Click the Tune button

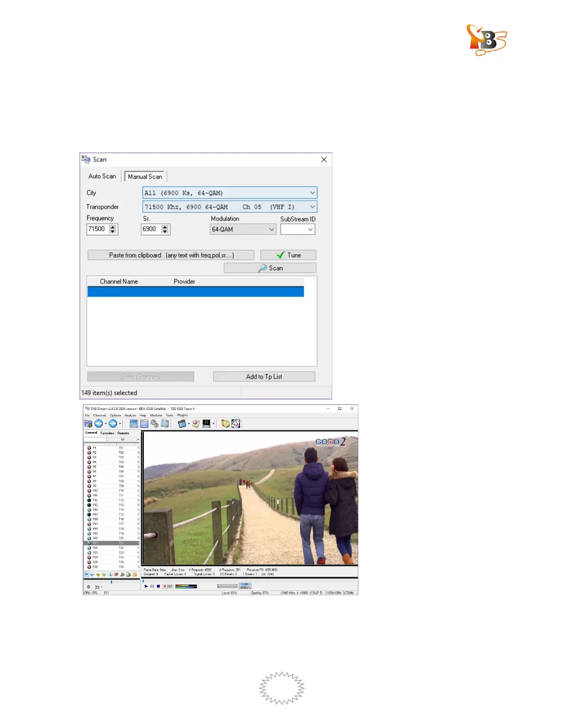(288, 255)
